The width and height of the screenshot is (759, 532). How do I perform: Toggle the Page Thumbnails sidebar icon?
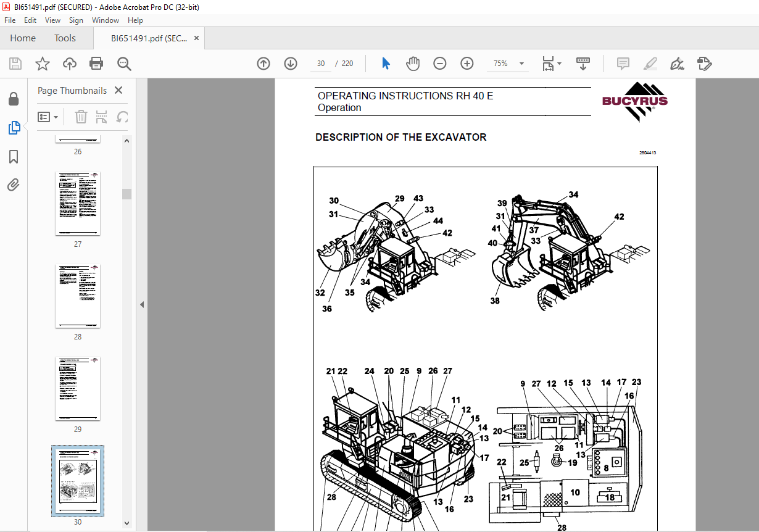click(14, 128)
